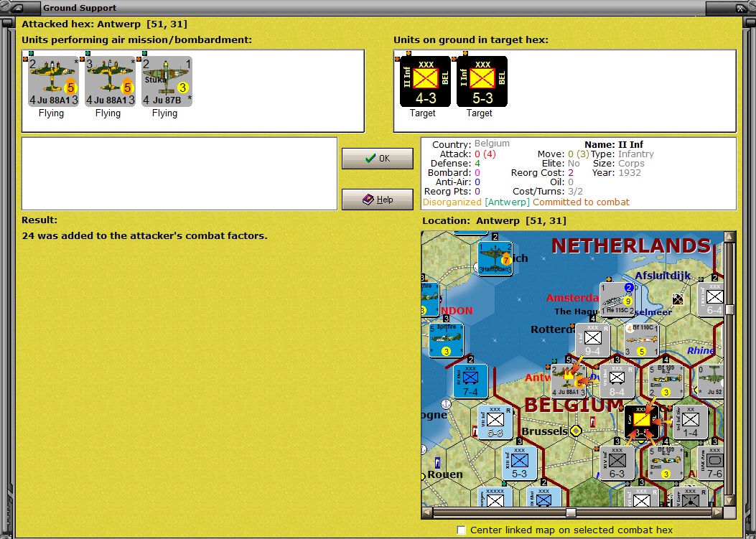
Task: Select the I Inf BEL 5-3 target unit
Action: point(482,81)
